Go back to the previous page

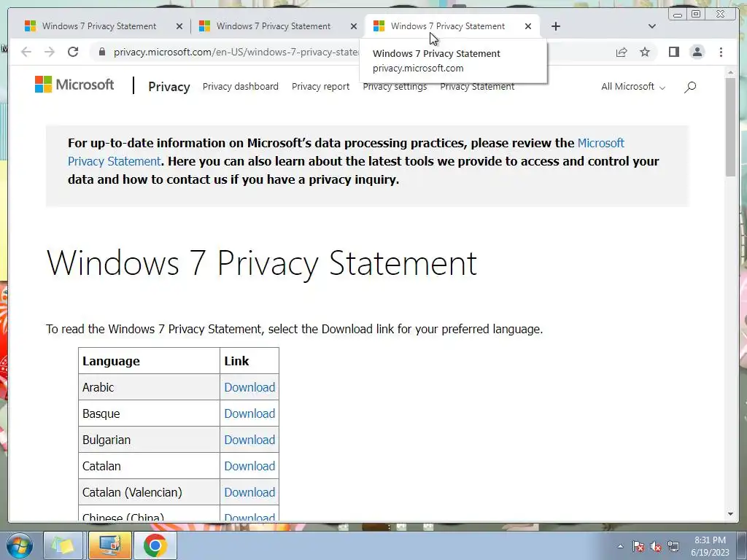pos(26,52)
